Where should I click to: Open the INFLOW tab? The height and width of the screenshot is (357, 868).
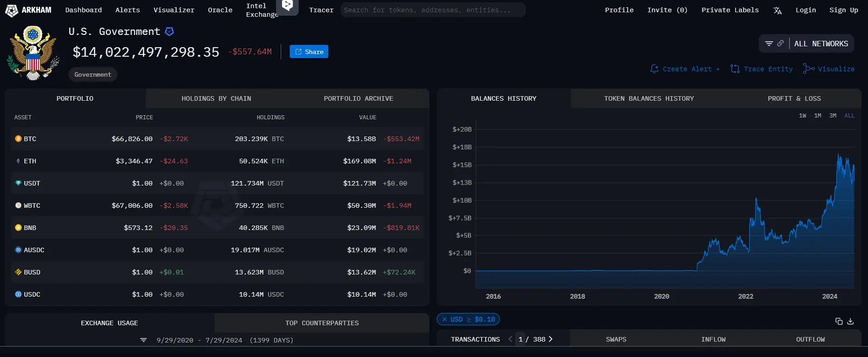713,339
